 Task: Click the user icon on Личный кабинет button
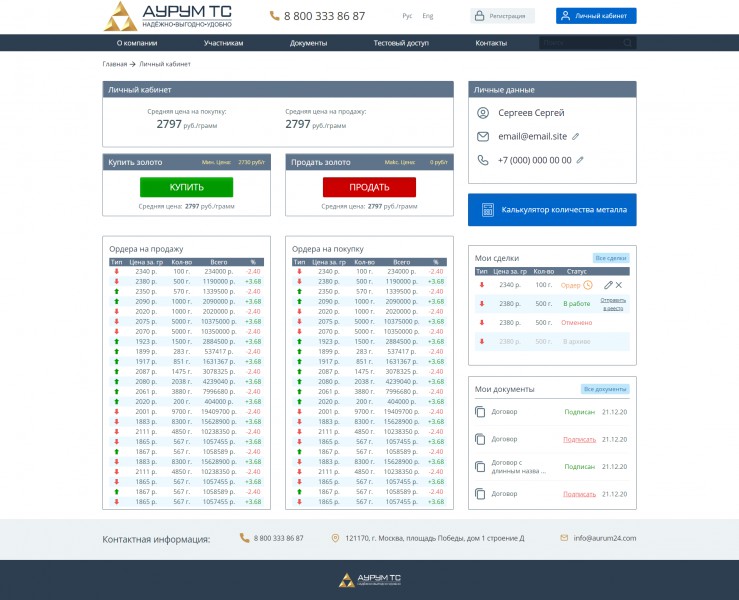pyautogui.click(x=566, y=16)
